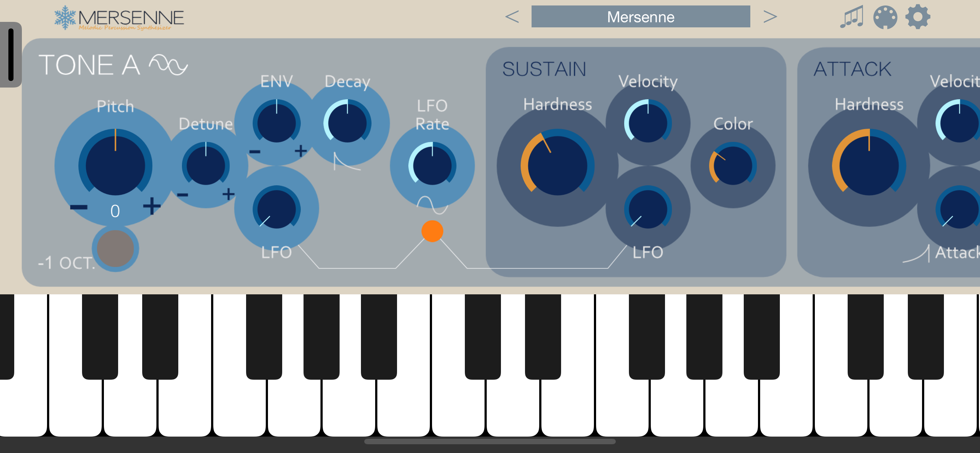This screenshot has height=453, width=980.
Task: Open the music notes icon
Action: click(x=851, y=17)
